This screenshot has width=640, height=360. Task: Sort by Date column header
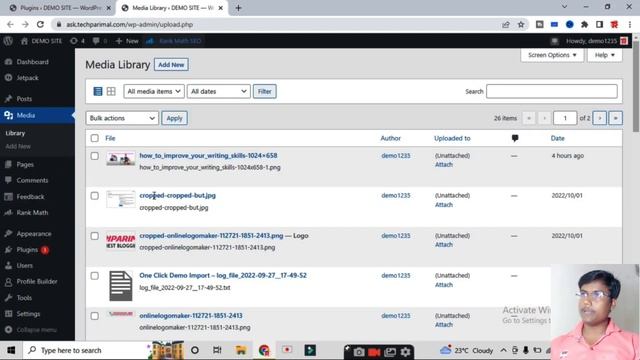pyautogui.click(x=558, y=138)
